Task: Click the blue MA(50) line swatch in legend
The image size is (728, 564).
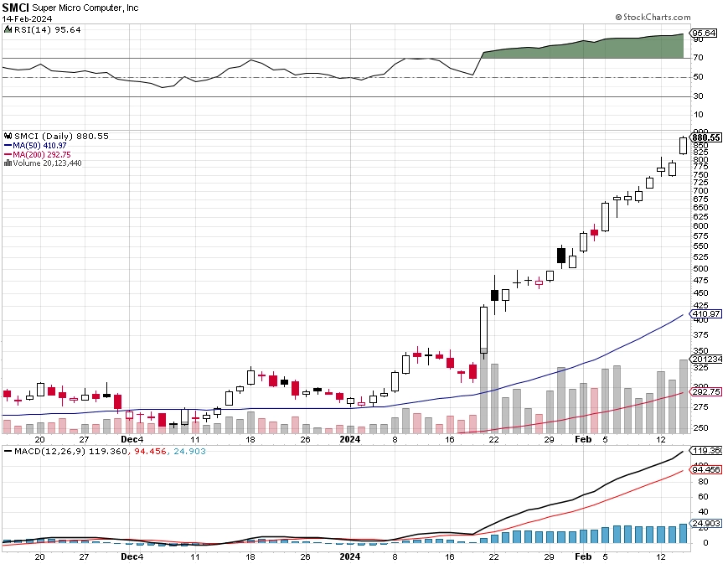Action: click(x=8, y=146)
